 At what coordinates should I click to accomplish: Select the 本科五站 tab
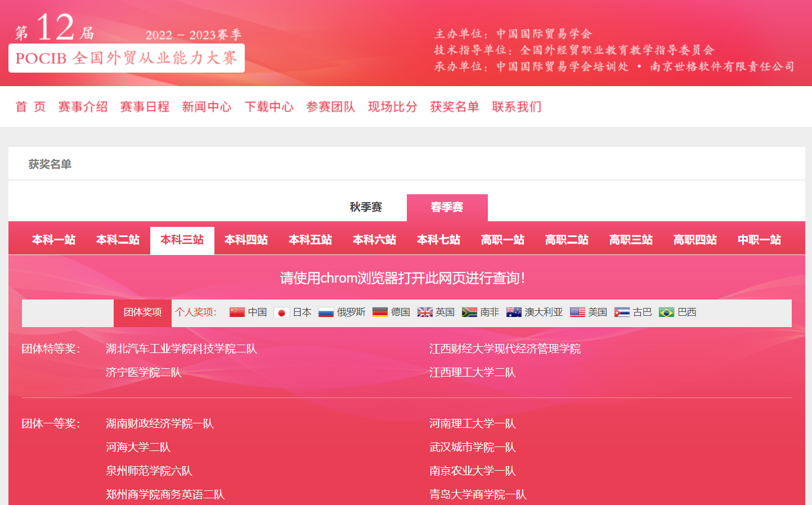pos(311,240)
